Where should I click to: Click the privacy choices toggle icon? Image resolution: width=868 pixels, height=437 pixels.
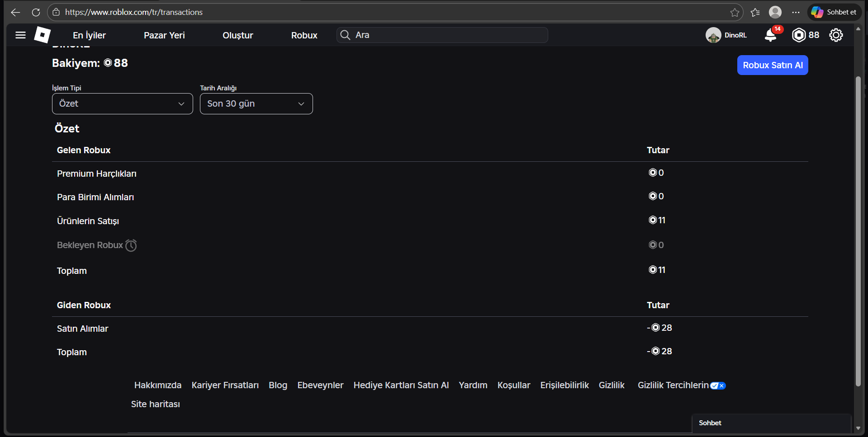(x=718, y=385)
